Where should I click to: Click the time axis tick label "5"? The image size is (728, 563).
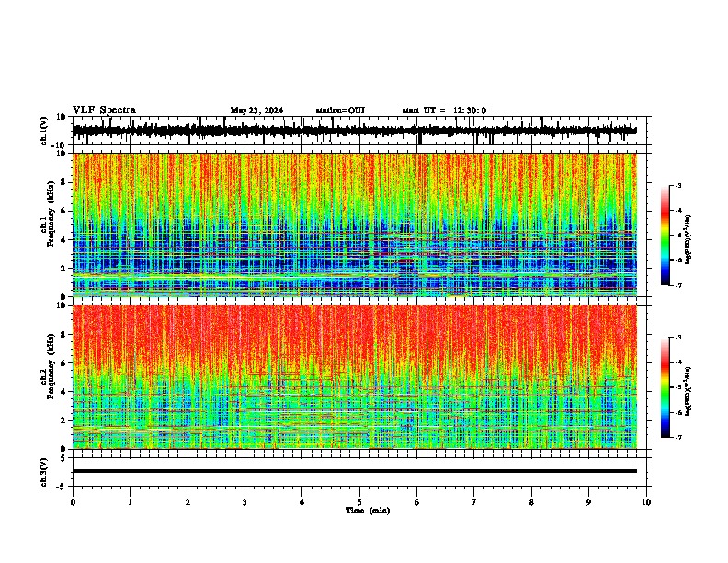pos(359,502)
